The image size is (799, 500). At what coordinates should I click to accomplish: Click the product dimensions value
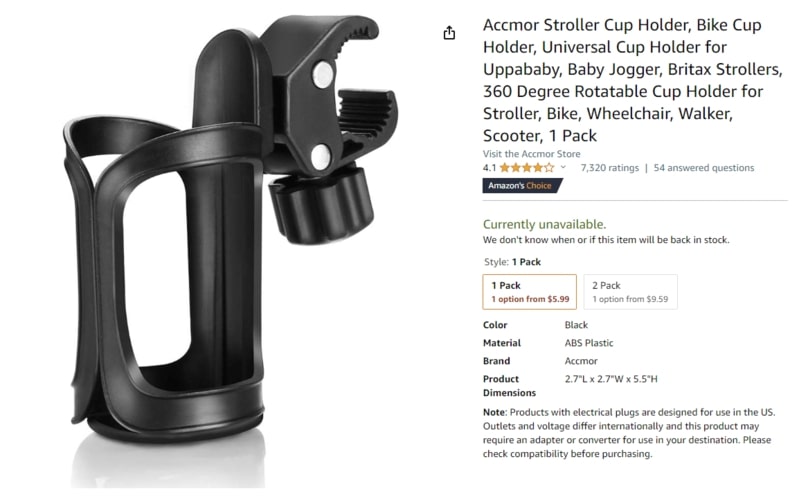[x=611, y=379]
